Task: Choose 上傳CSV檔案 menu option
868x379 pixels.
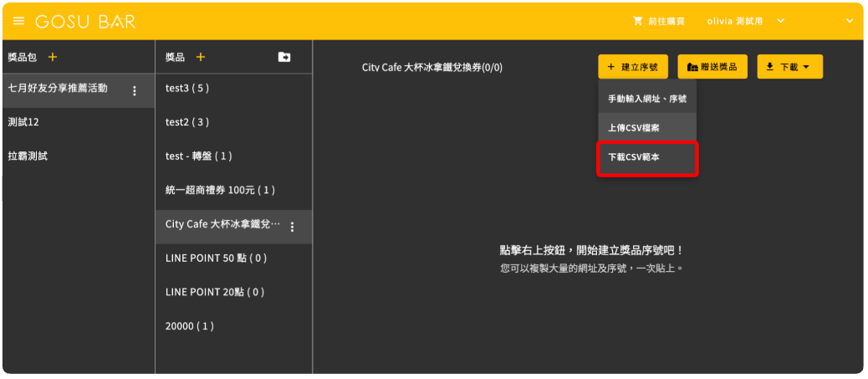Action: point(647,128)
